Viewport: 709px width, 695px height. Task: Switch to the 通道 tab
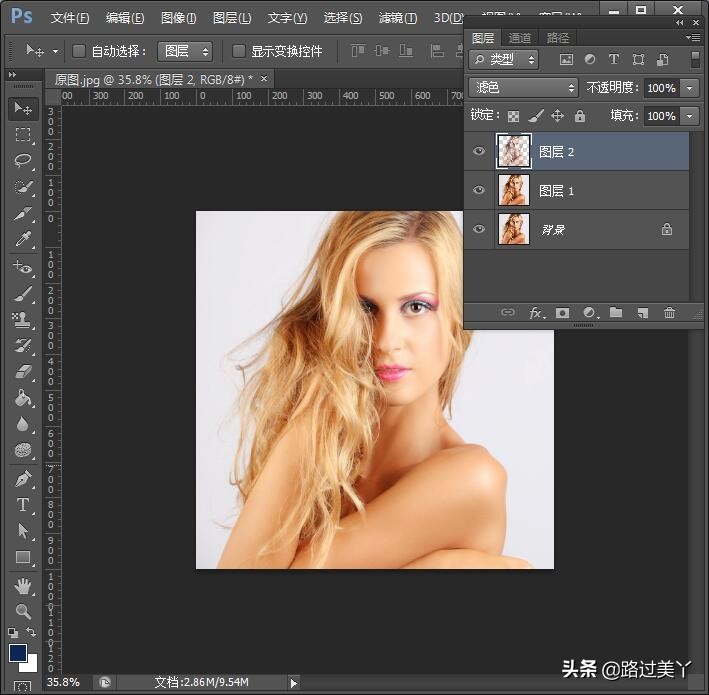tap(520, 38)
